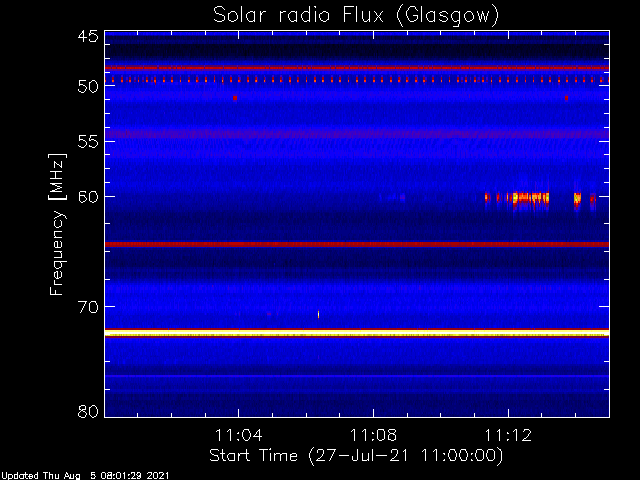The width and height of the screenshot is (640, 480).
Task: Click the 'Updated Thu Aug 5 08:01:29 2021' timestamp
Action: [x=85, y=476]
